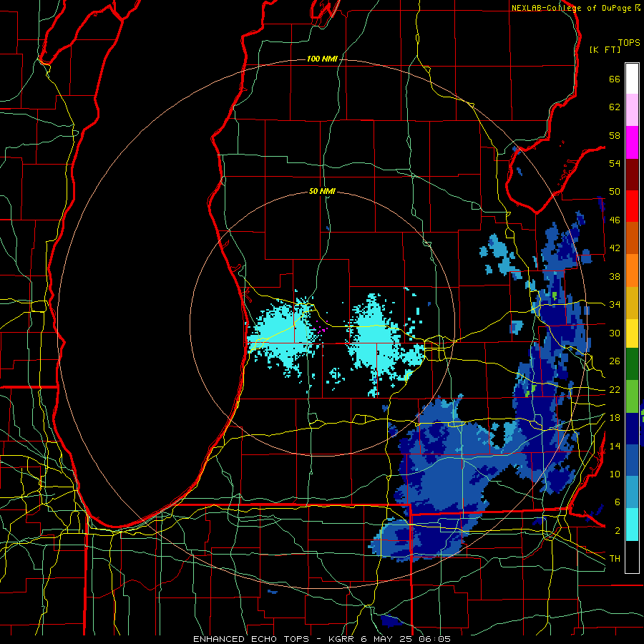644x644 pixels.
Task: Click the legend value '14'
Action: point(615,446)
